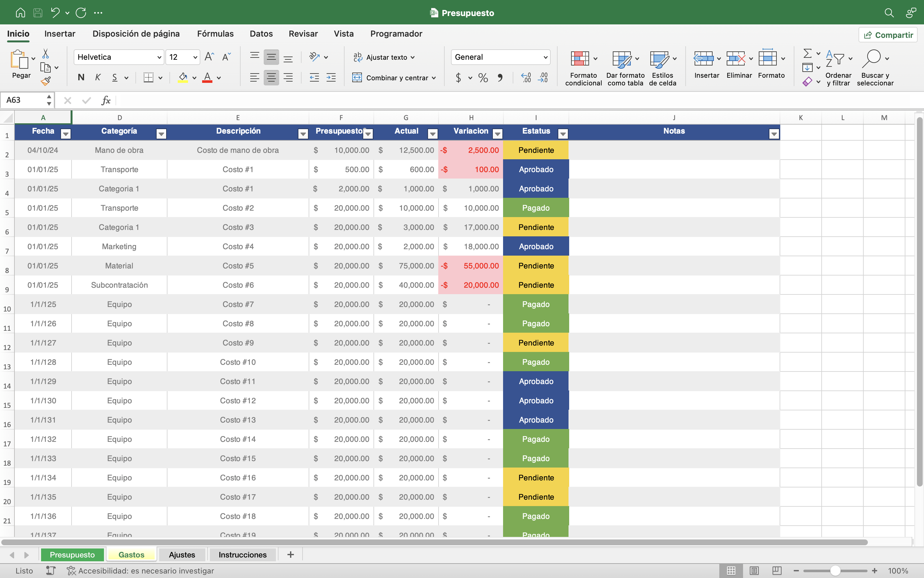Click the vertical scrollbar
The height and width of the screenshot is (578, 924).
(920, 302)
